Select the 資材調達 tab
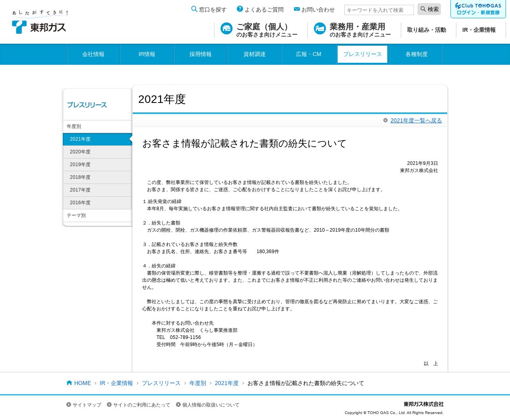The height and width of the screenshot is (420, 510). tap(255, 54)
